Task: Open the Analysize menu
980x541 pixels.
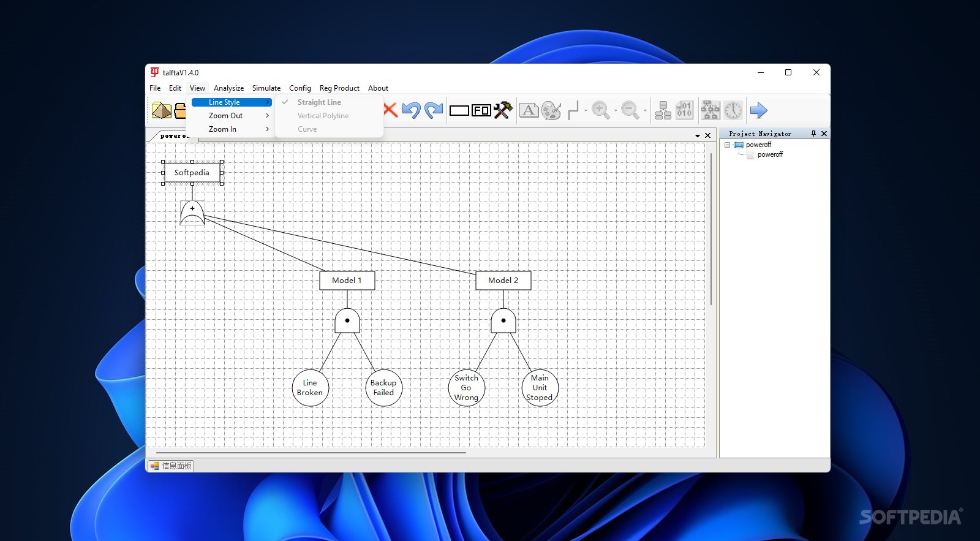Action: [x=228, y=88]
